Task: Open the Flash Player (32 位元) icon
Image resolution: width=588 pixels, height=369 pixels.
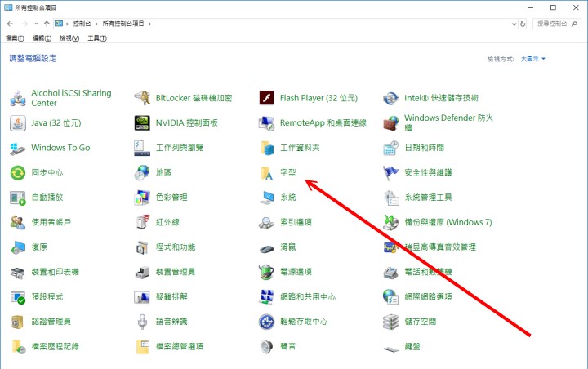Action: pyautogui.click(x=266, y=98)
